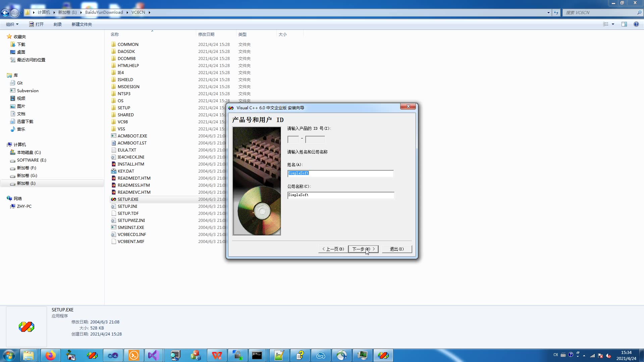The image size is (644, 362).
Task: Open the Notepad++ taskbar icon
Action: (x=279, y=355)
